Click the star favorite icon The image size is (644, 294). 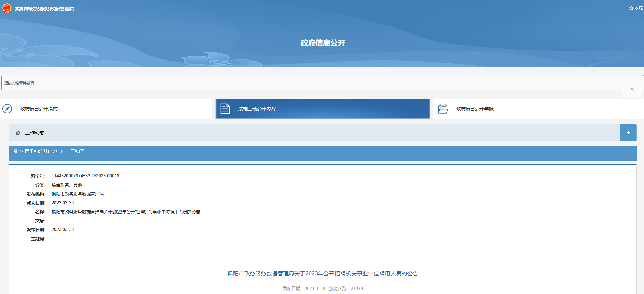point(631,8)
